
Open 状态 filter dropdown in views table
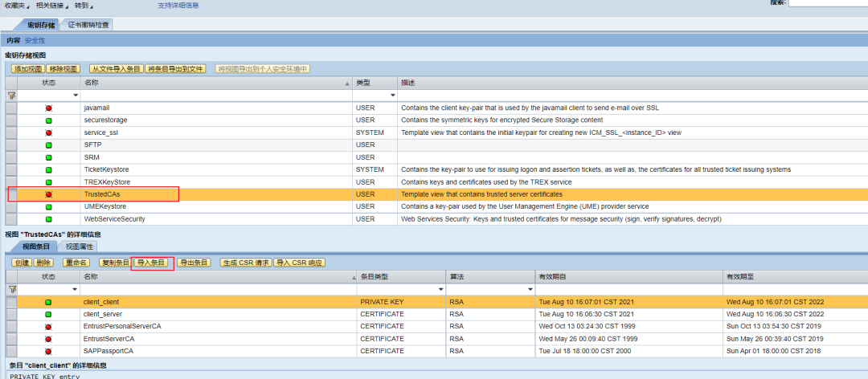76,96
